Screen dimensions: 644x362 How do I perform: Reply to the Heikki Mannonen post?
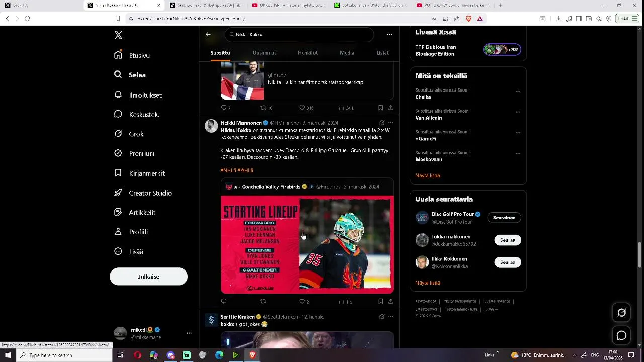(224, 301)
